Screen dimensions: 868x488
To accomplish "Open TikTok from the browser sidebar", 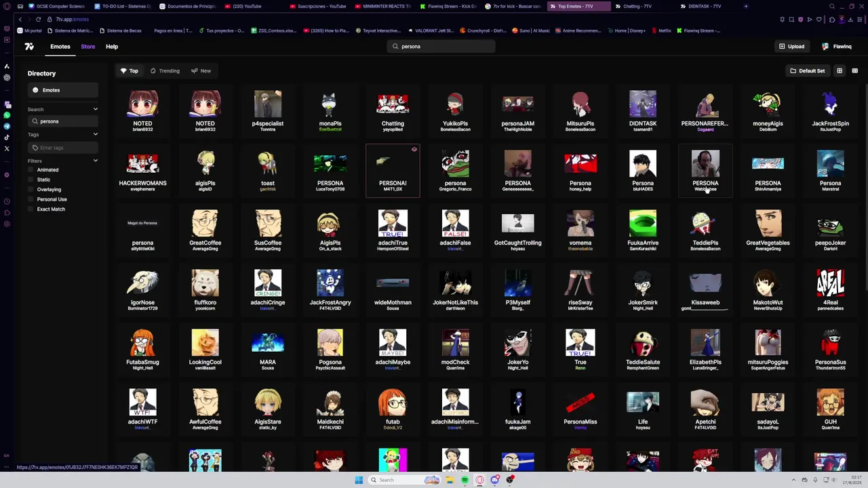I will coord(7,137).
